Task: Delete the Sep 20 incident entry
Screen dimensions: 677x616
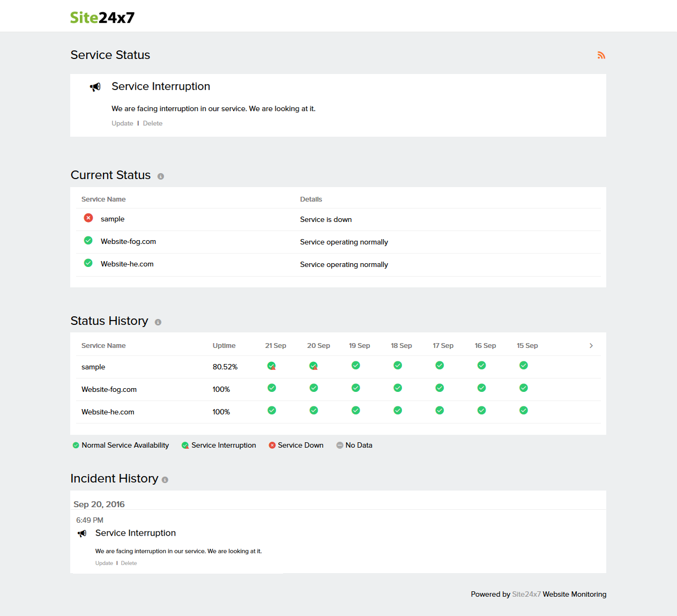Action: pyautogui.click(x=129, y=563)
